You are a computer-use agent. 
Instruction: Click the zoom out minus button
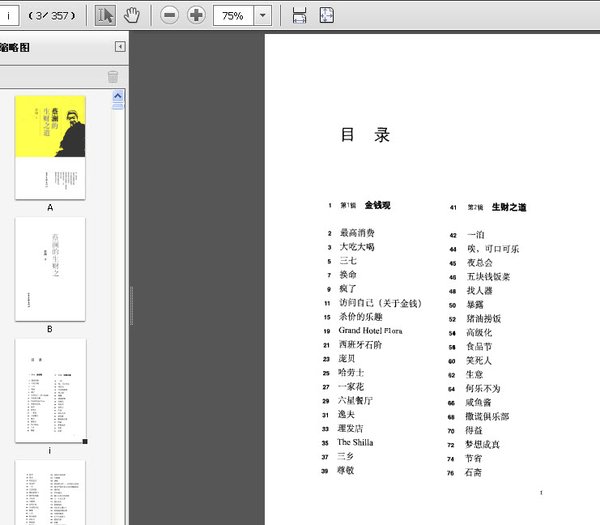pos(169,15)
